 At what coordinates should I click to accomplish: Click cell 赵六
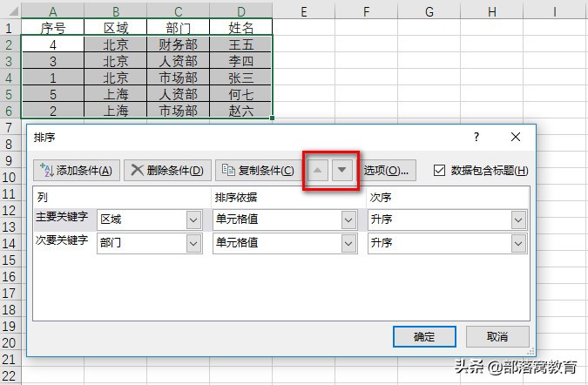tap(241, 111)
